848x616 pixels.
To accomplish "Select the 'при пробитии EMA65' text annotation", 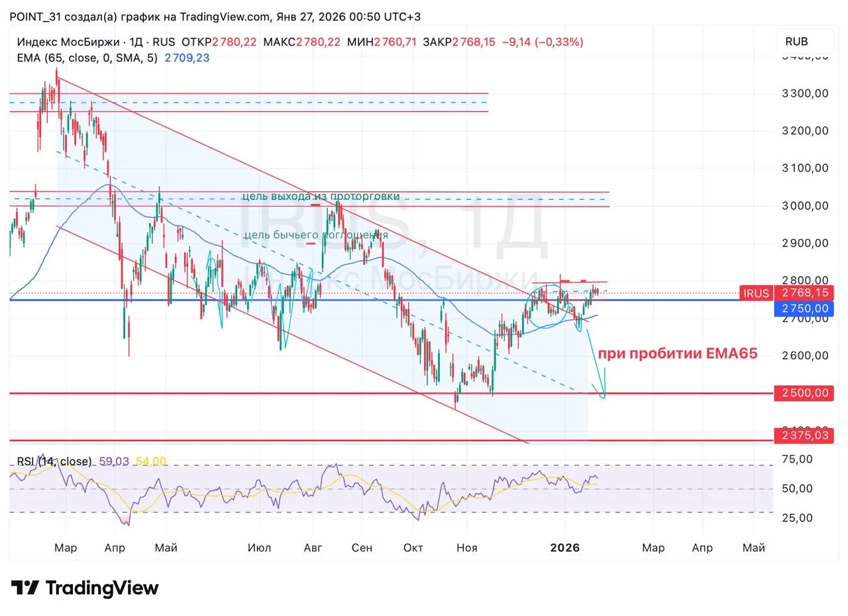I will 677,354.
